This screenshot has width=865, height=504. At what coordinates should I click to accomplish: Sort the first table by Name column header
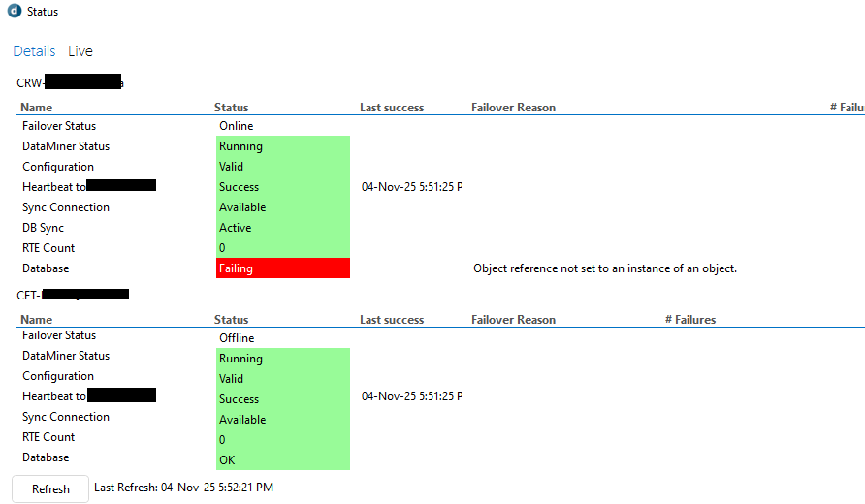click(x=37, y=108)
